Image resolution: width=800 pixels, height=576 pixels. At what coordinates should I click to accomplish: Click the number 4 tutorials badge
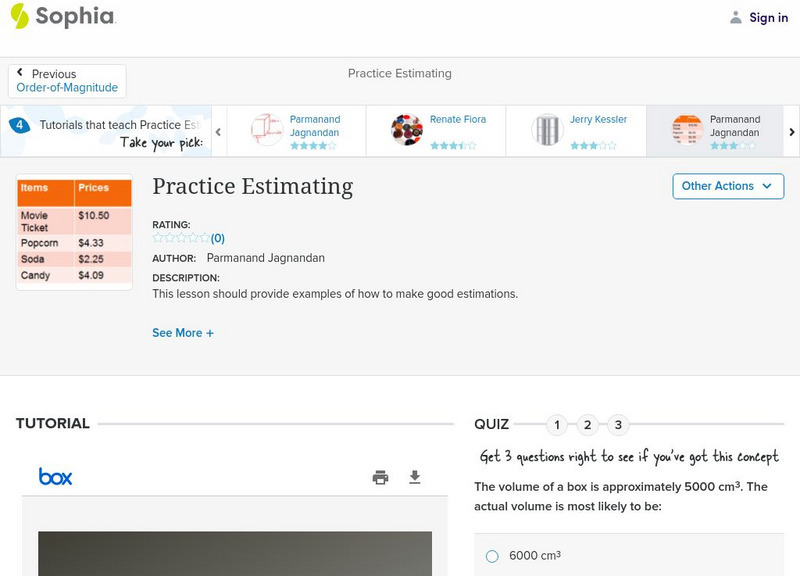coord(19,125)
